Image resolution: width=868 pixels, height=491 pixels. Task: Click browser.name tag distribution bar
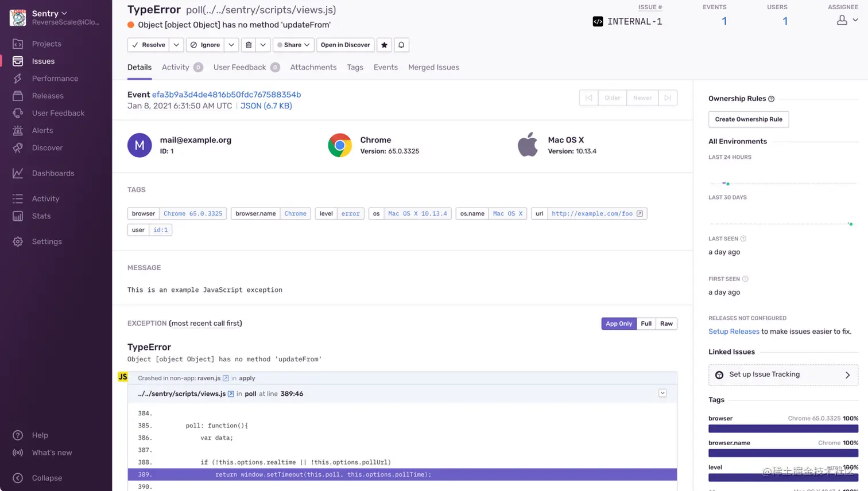(x=783, y=453)
